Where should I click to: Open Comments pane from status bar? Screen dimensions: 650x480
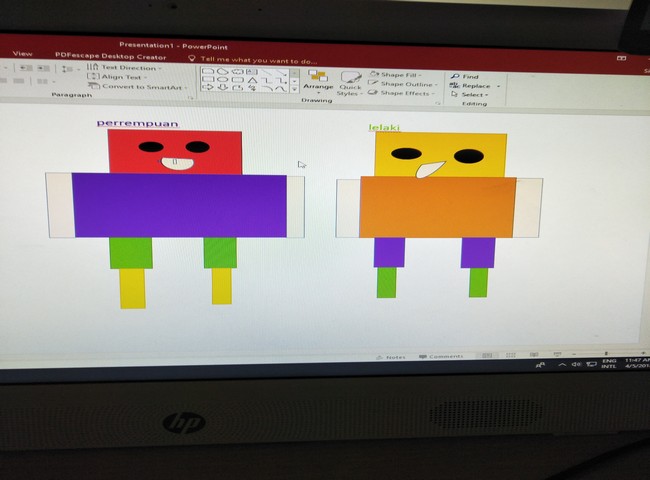tap(441, 356)
